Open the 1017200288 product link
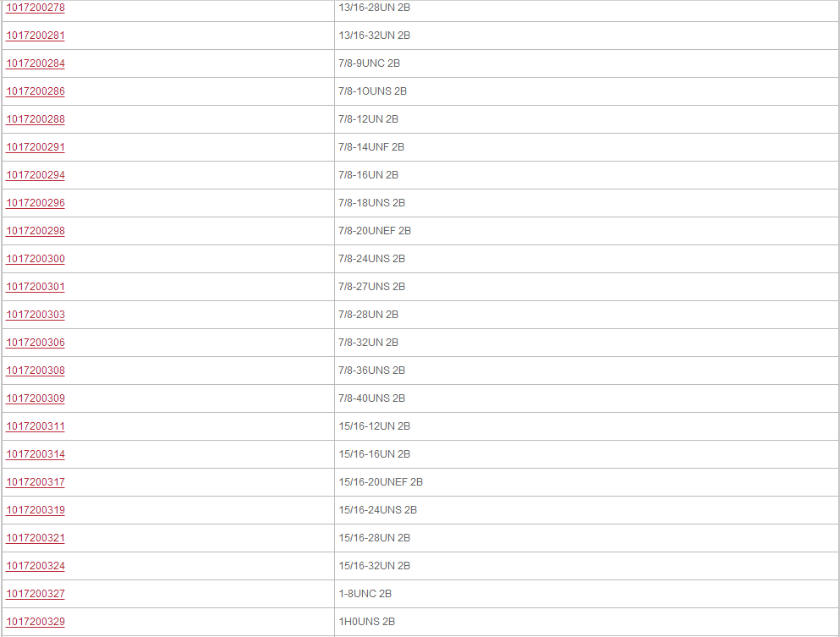 [x=36, y=119]
